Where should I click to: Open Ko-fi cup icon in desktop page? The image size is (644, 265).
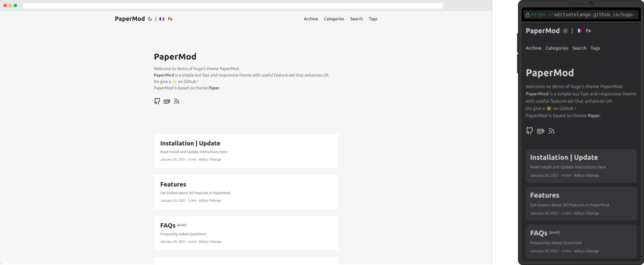[167, 101]
